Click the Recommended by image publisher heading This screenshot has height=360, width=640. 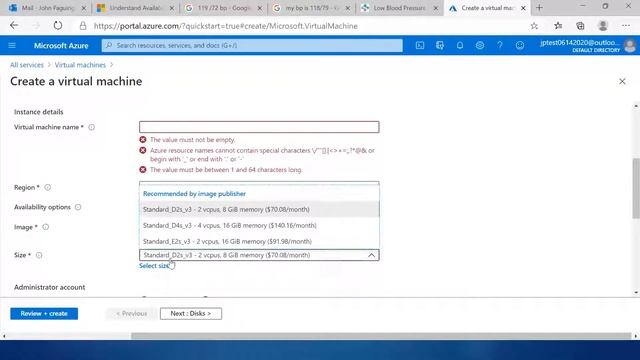point(194,193)
